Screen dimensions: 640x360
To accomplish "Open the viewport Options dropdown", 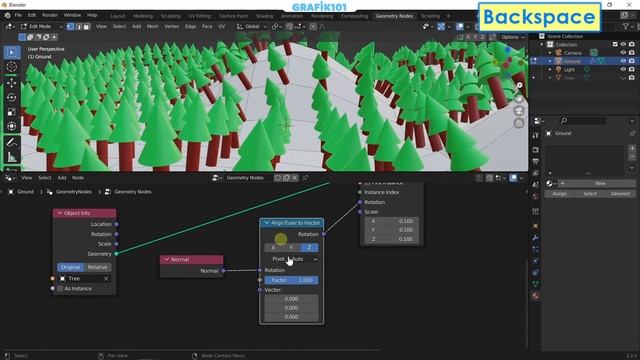I will 513,37.
